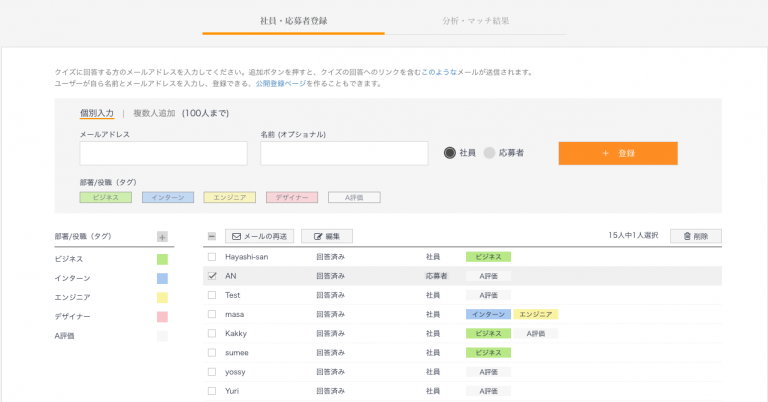
Task: Check the Yuri row checkbox
Action: (x=212, y=391)
